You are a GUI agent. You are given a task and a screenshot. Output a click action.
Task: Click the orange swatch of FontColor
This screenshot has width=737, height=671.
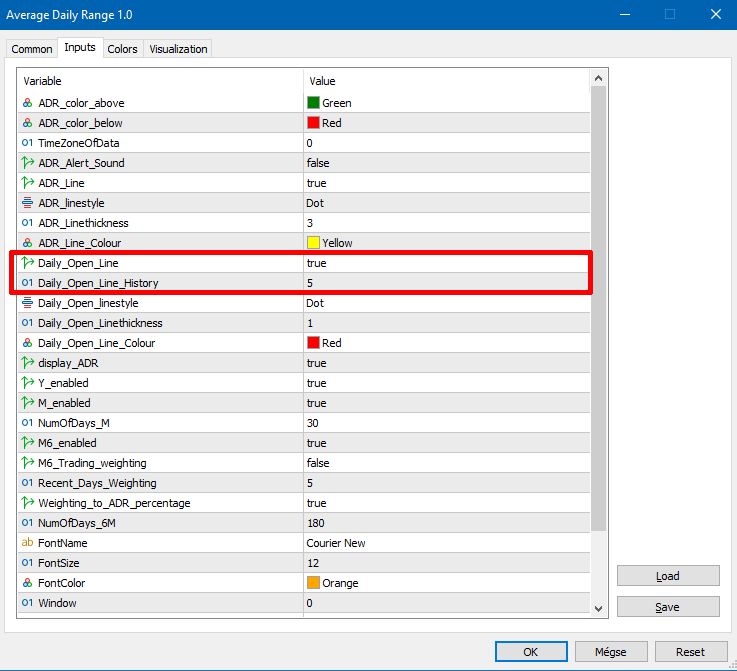313,583
